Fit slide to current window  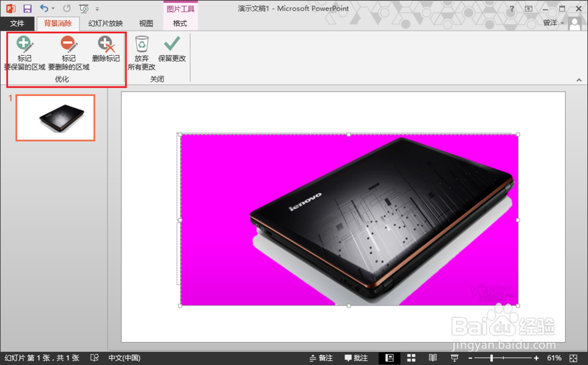tap(573, 359)
